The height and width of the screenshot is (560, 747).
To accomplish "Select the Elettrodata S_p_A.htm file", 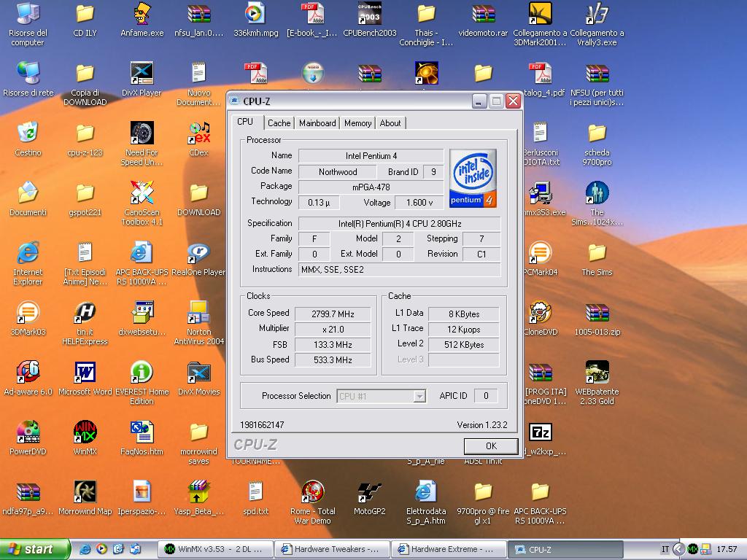I will tap(426, 502).
